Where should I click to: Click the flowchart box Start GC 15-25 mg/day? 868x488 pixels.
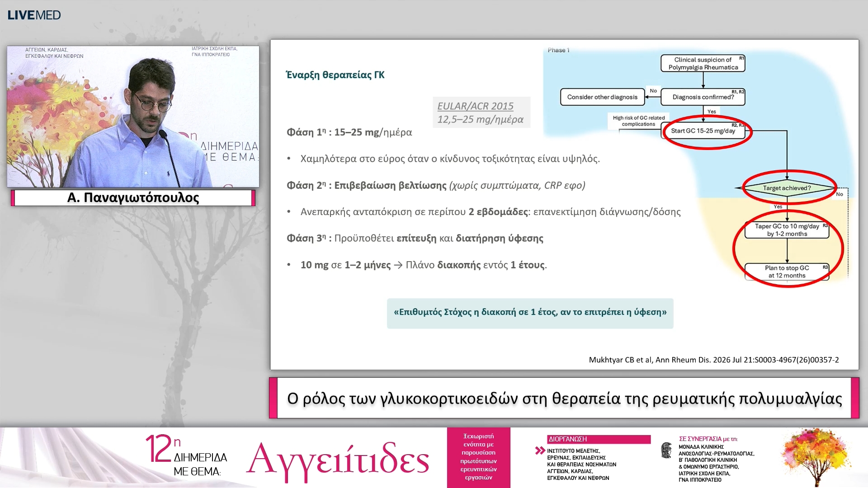pyautogui.click(x=703, y=131)
